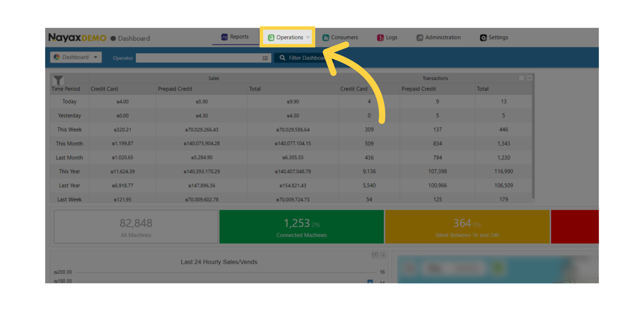Screen dimensions: 644x311
Task: Click the All Machines 82,848 tile
Action: click(x=136, y=227)
